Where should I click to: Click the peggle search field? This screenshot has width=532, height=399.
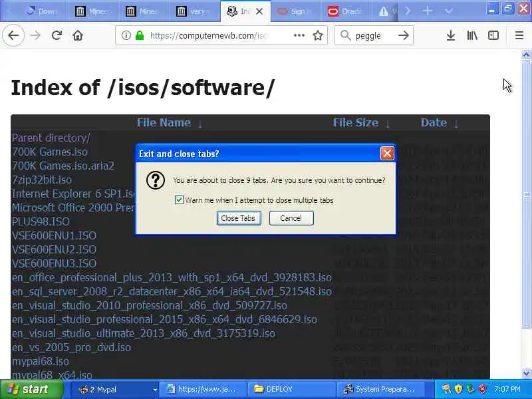click(x=372, y=35)
